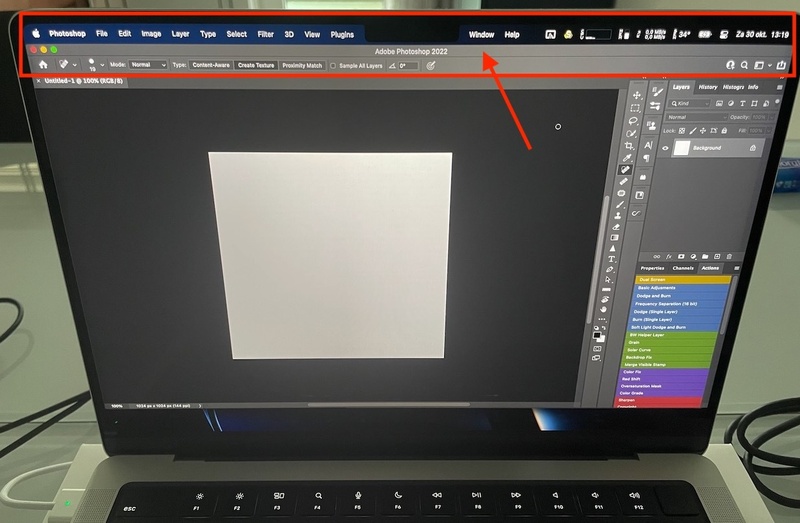Select the Hand tool

pyautogui.click(x=604, y=309)
